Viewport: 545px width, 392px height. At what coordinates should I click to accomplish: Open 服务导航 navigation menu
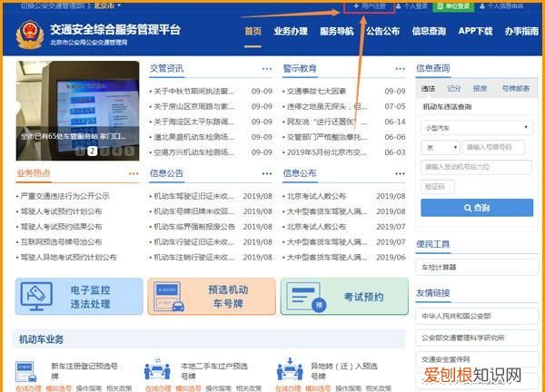tap(336, 31)
